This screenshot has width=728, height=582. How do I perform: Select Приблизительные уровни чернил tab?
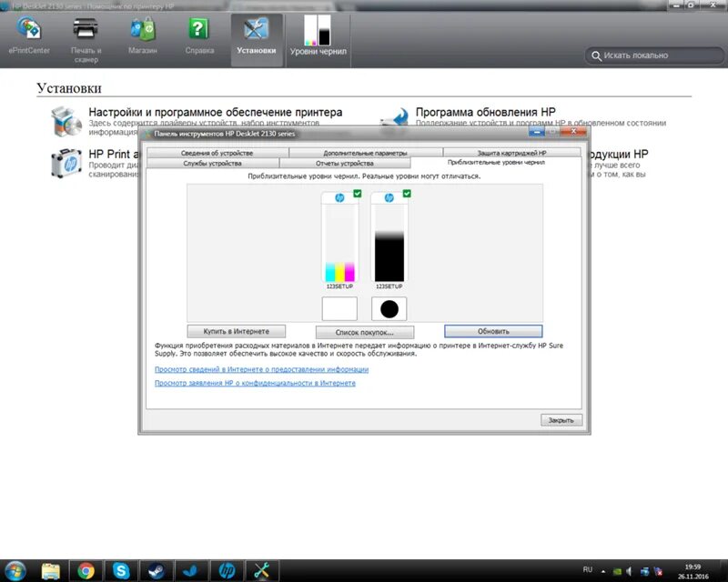pos(496,163)
